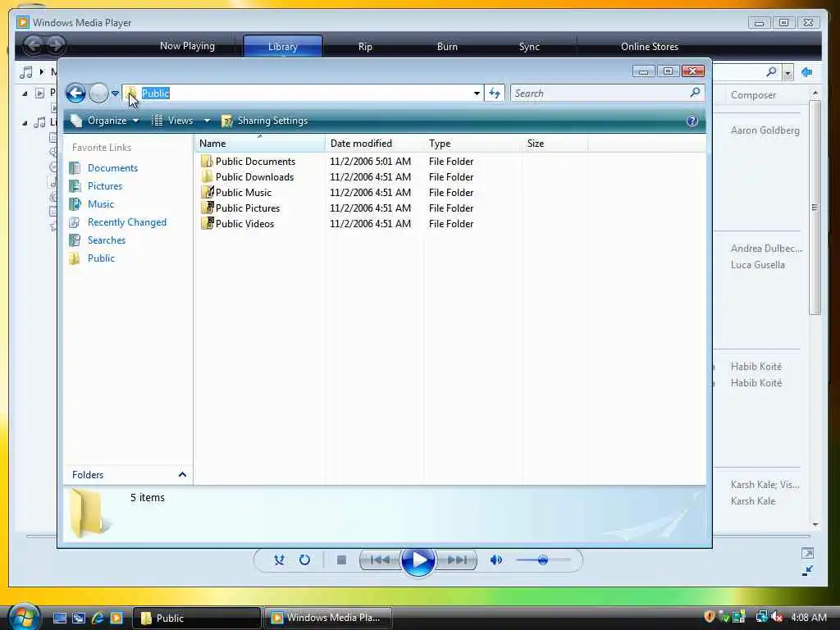Click Media Player Back navigation button

[33, 45]
